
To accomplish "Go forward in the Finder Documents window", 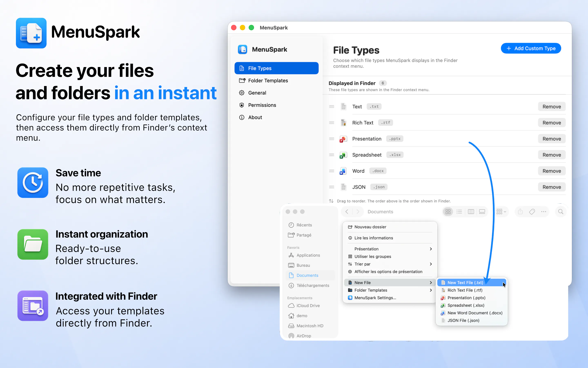I will pyautogui.click(x=358, y=212).
